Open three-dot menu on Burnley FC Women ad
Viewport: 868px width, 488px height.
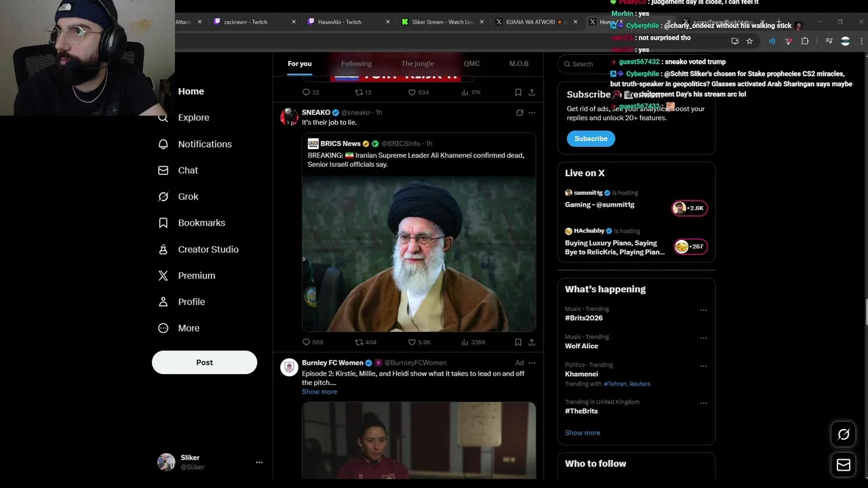(532, 363)
